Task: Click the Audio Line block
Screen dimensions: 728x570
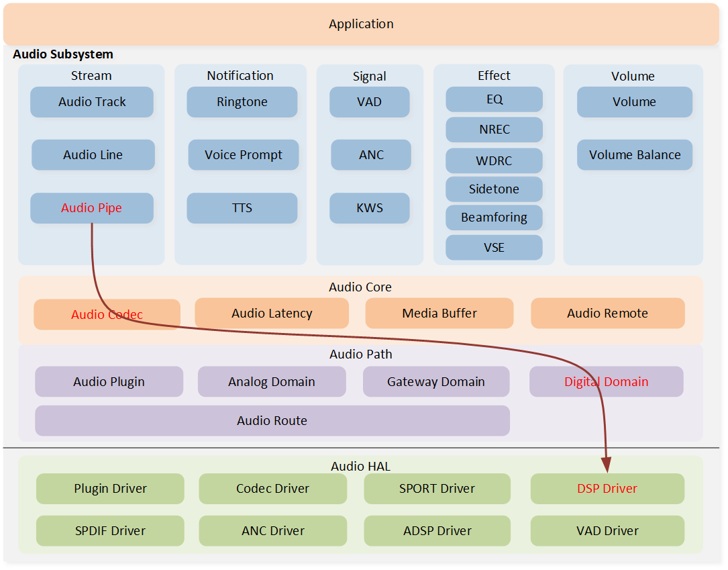Action: click(93, 154)
